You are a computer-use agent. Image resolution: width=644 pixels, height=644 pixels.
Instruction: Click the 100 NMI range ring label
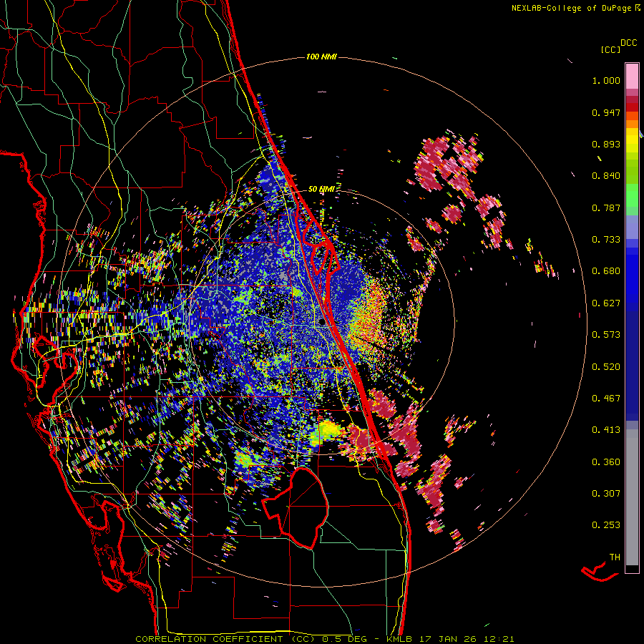click(321, 57)
